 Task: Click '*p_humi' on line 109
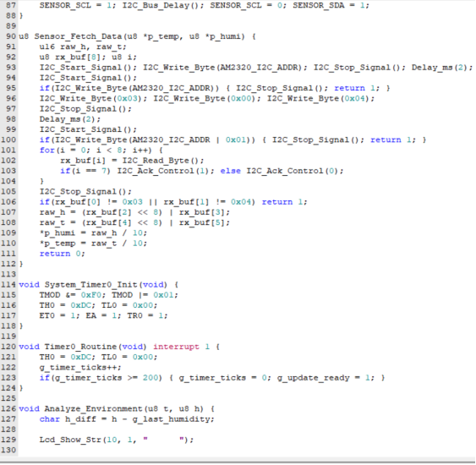point(57,232)
